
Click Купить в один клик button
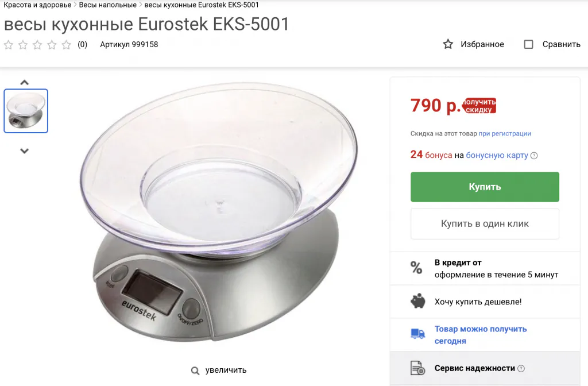pyautogui.click(x=485, y=223)
